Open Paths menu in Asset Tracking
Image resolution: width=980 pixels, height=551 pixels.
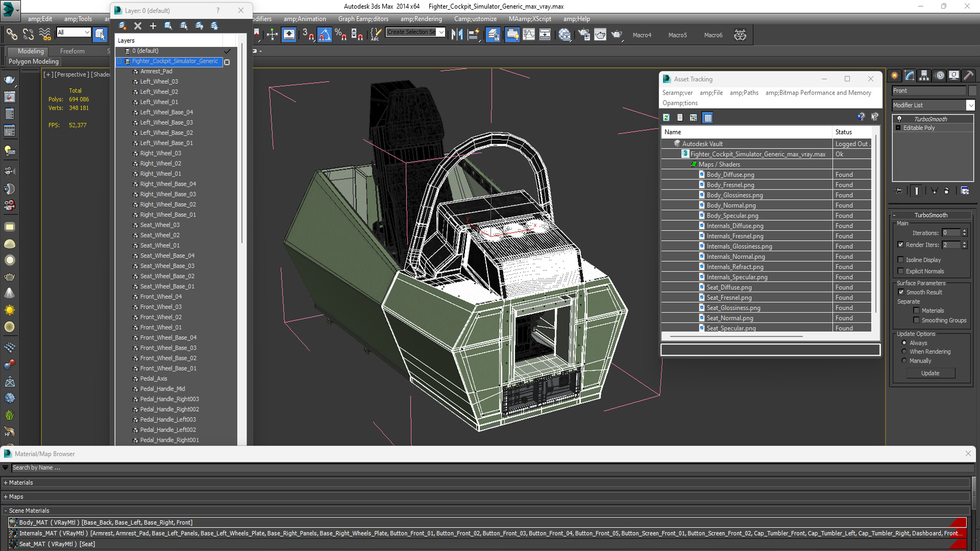pyautogui.click(x=744, y=93)
